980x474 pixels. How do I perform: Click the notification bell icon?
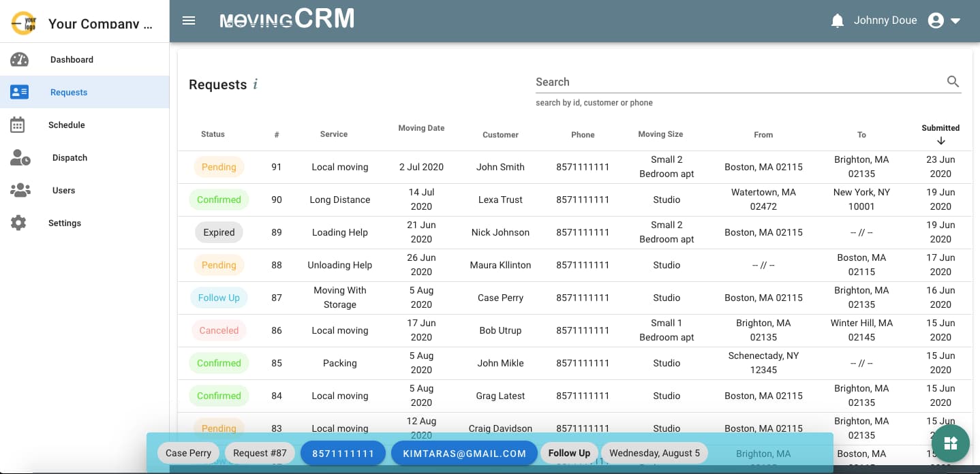tap(838, 20)
